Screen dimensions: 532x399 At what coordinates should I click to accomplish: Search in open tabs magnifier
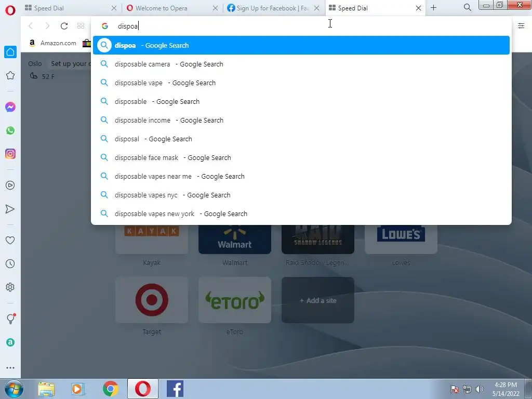coord(467,7)
